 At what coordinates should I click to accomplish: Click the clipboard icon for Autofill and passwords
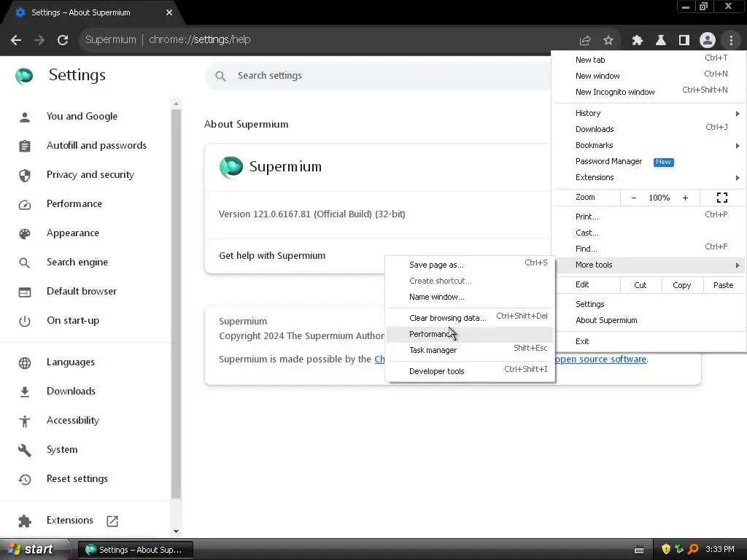click(x=25, y=146)
